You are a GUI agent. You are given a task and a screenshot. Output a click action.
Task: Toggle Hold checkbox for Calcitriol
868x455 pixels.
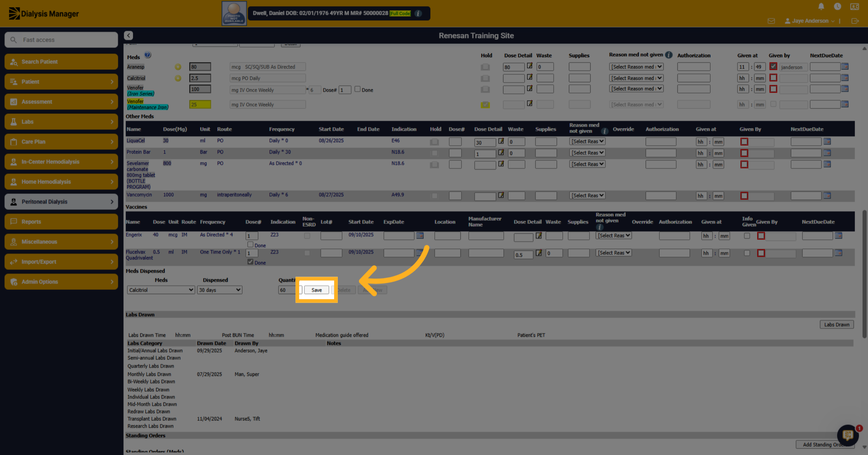pos(485,78)
